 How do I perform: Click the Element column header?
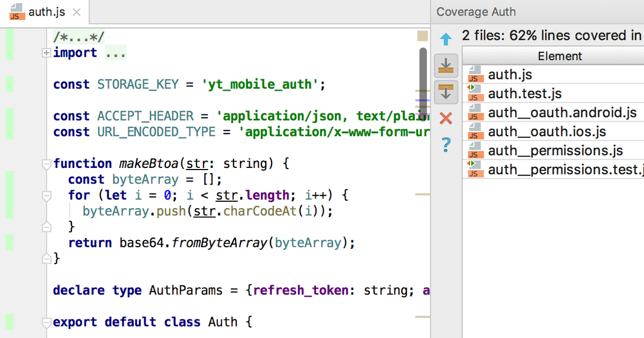(560, 56)
